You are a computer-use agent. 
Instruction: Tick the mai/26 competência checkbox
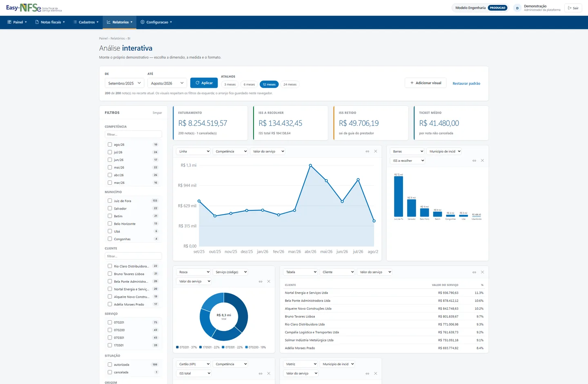(110, 167)
